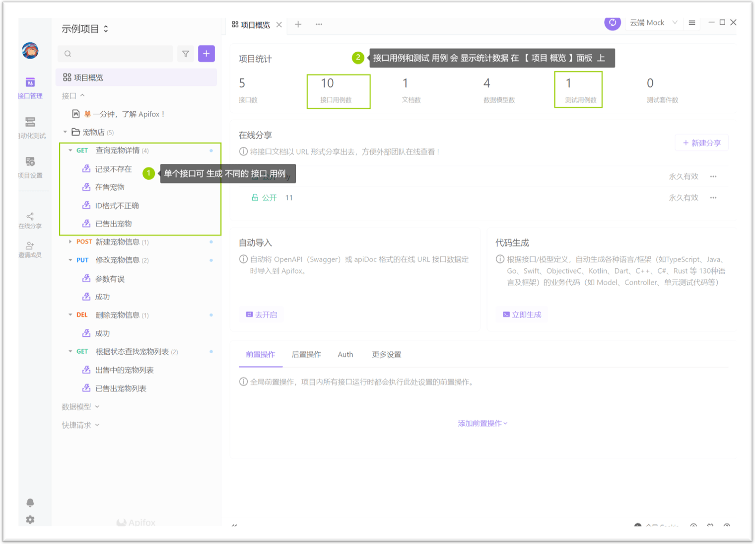This screenshot has height=544, width=756.
Task: Switch to the Auth tab
Action: coord(345,354)
